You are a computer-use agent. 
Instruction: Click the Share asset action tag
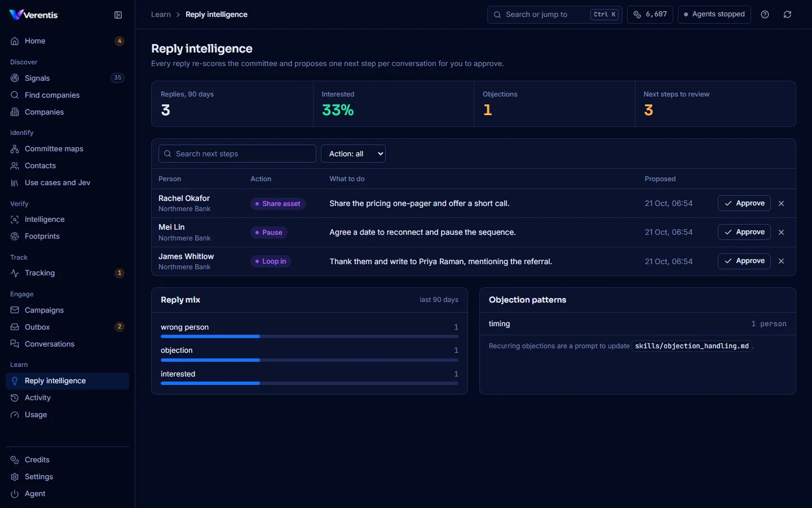tap(278, 204)
